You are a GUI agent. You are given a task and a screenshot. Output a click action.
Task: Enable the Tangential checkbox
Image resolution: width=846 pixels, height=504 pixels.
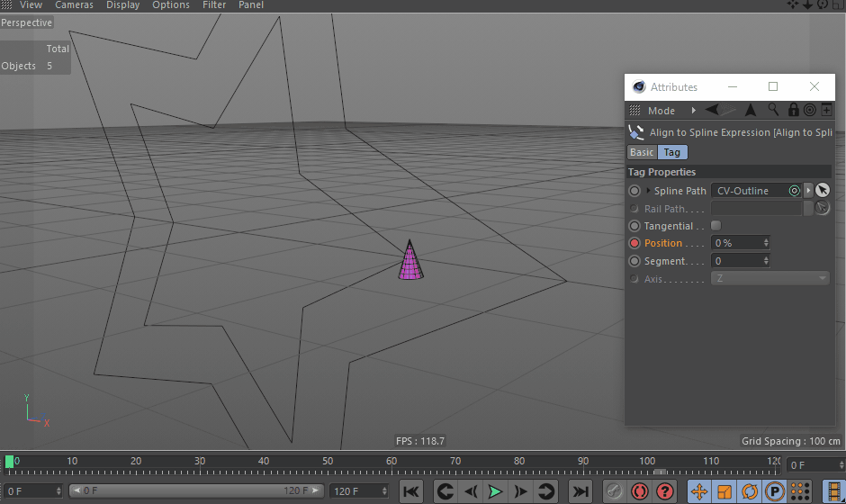(x=716, y=226)
